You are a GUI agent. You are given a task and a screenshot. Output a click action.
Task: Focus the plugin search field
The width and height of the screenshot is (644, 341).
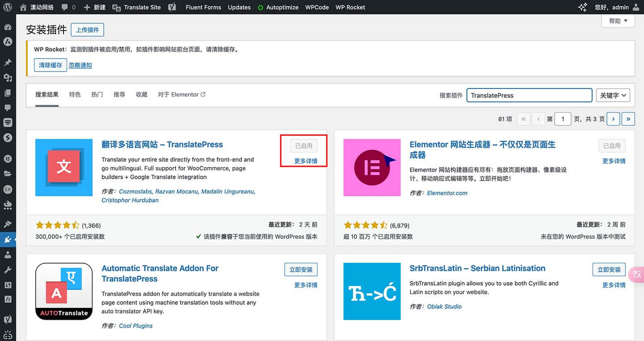pyautogui.click(x=530, y=95)
